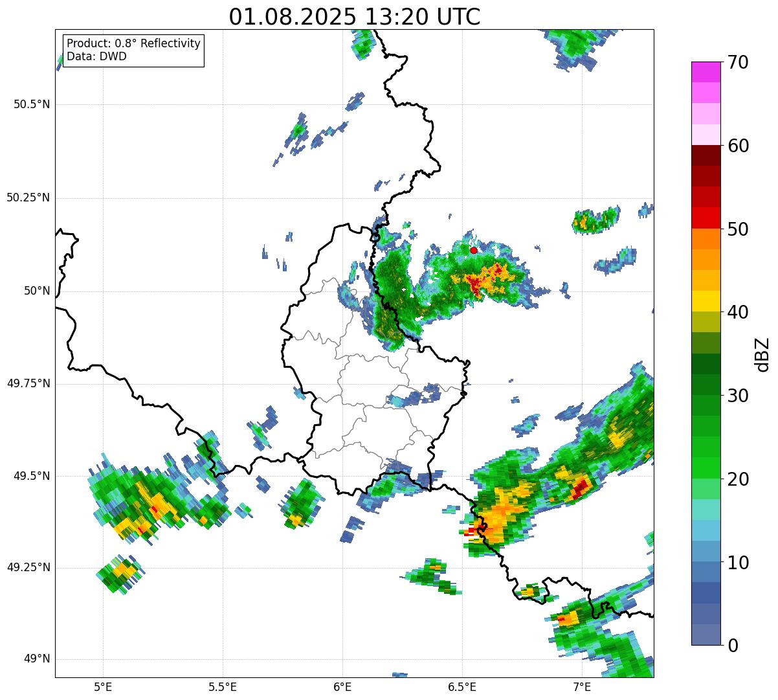Click the 49°N latitude label
This screenshot has height=700, width=778.
pos(37,659)
